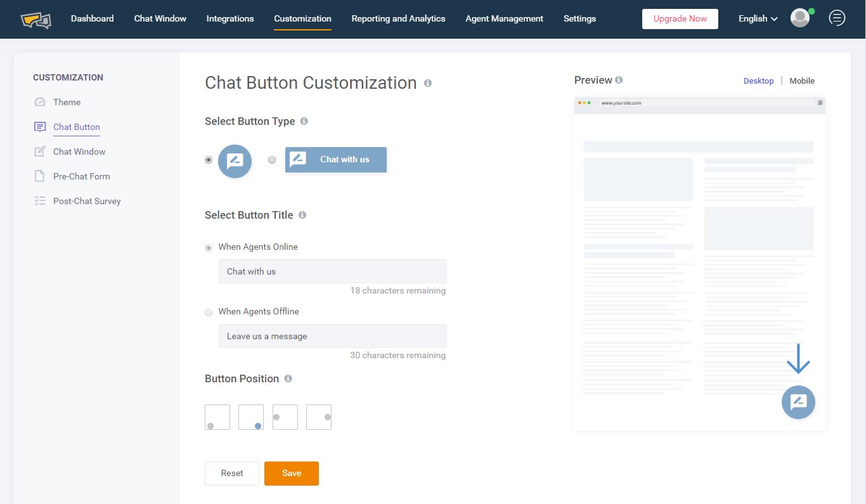
Task: Set button position to bottom left
Action: pos(217,417)
